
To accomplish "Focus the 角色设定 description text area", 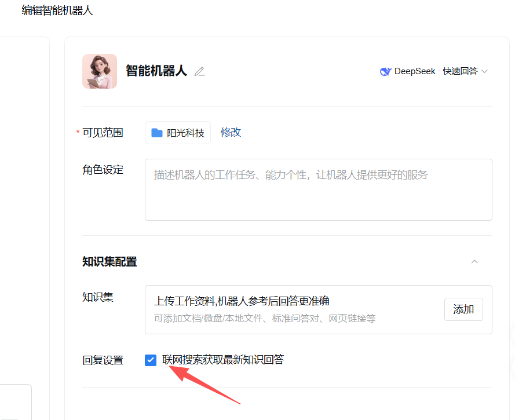I will point(318,189).
